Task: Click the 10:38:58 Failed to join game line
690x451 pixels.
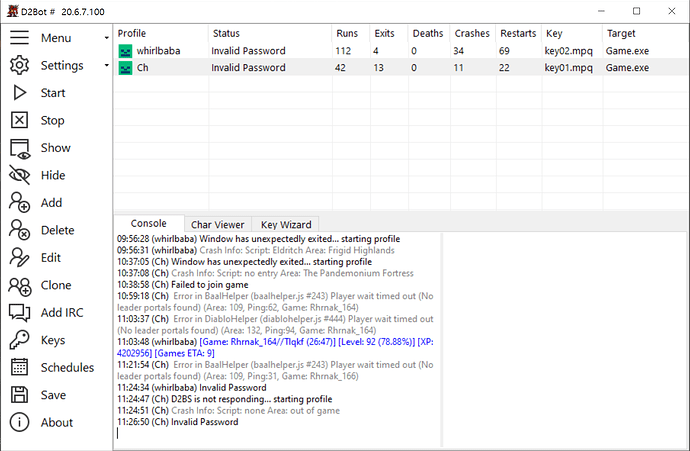Action: click(183, 285)
